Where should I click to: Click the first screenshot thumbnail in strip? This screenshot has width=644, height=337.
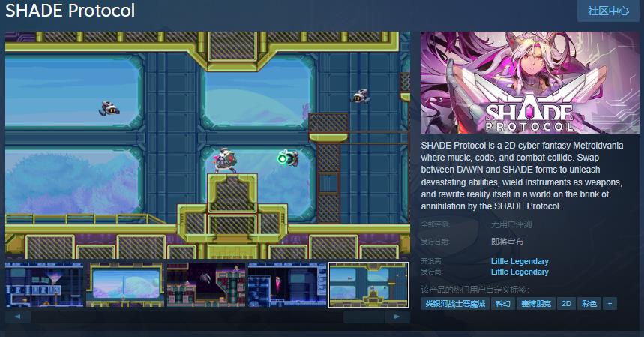click(44, 284)
